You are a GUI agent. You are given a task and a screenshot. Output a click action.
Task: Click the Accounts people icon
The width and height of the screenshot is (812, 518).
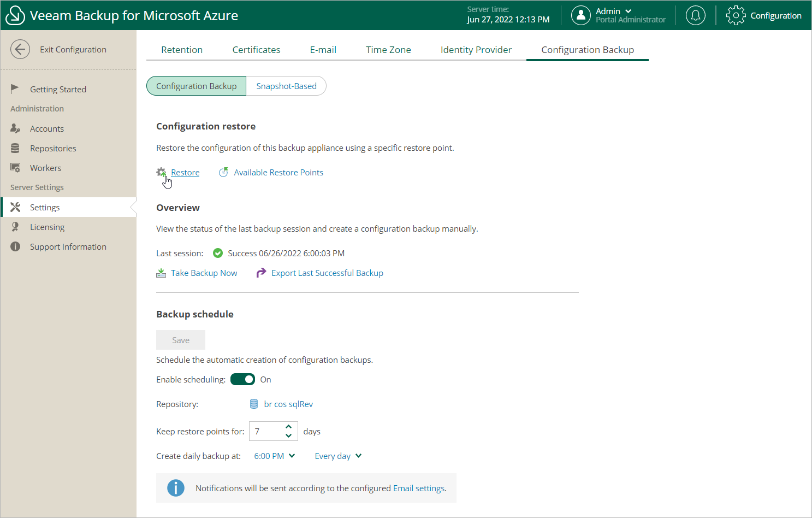point(15,128)
